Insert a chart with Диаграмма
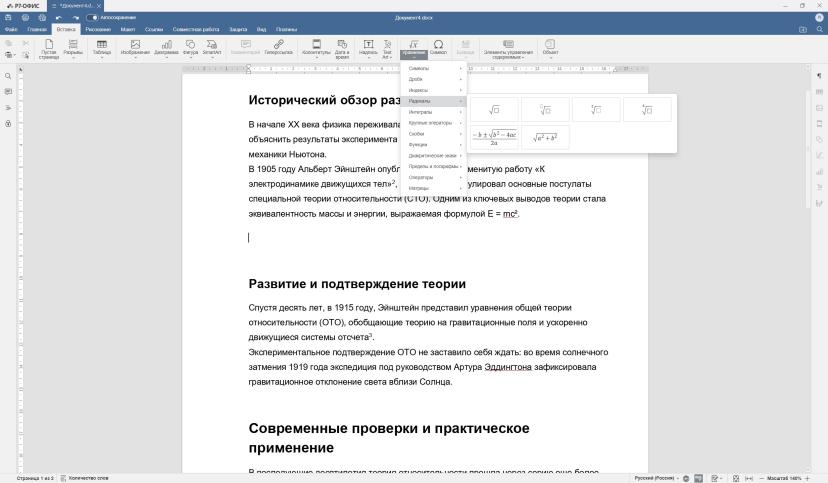This screenshot has height=483, width=828. 166,49
